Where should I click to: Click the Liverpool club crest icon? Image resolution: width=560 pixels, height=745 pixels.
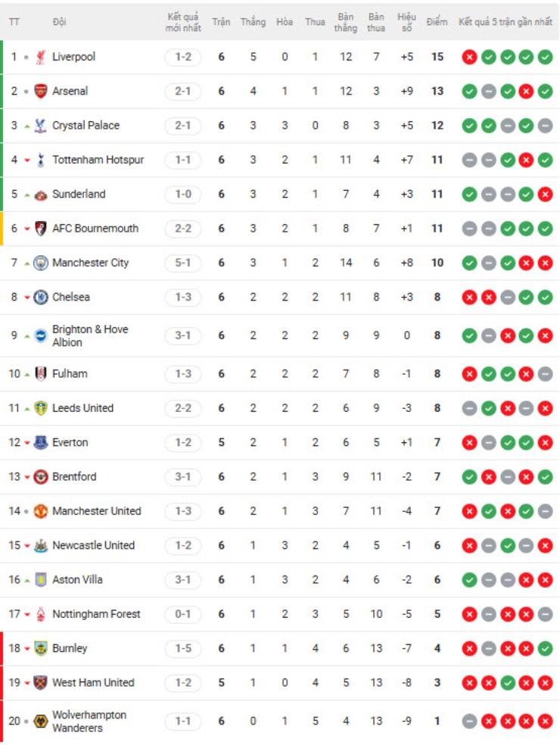[41, 57]
